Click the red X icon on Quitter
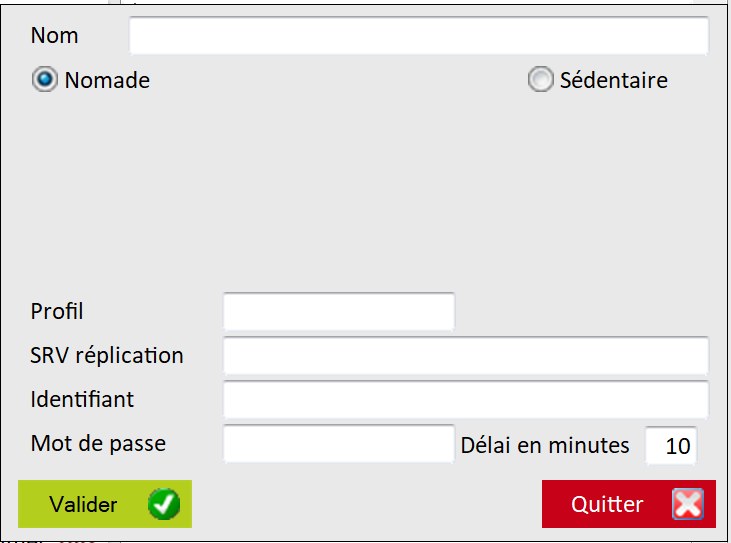 point(688,504)
